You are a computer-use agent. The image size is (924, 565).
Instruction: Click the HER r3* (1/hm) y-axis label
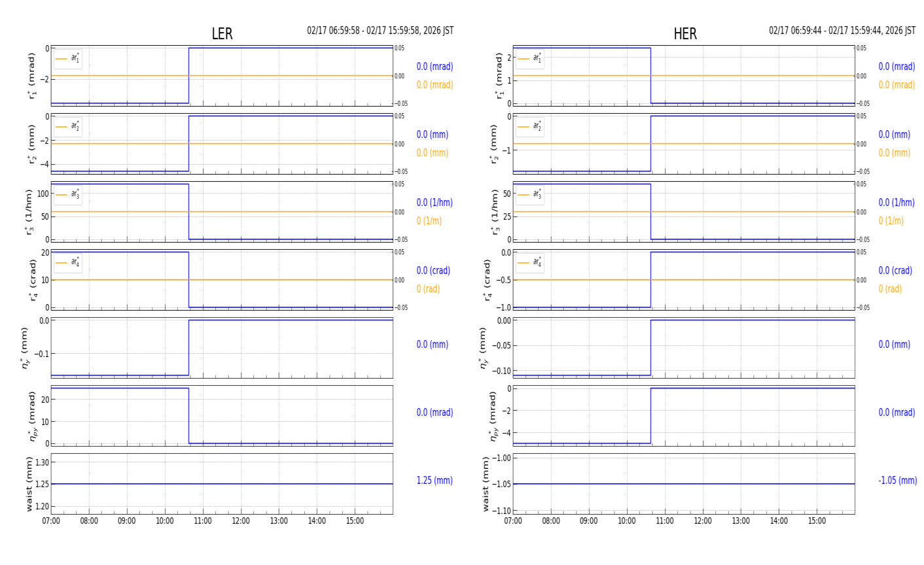pyautogui.click(x=491, y=212)
